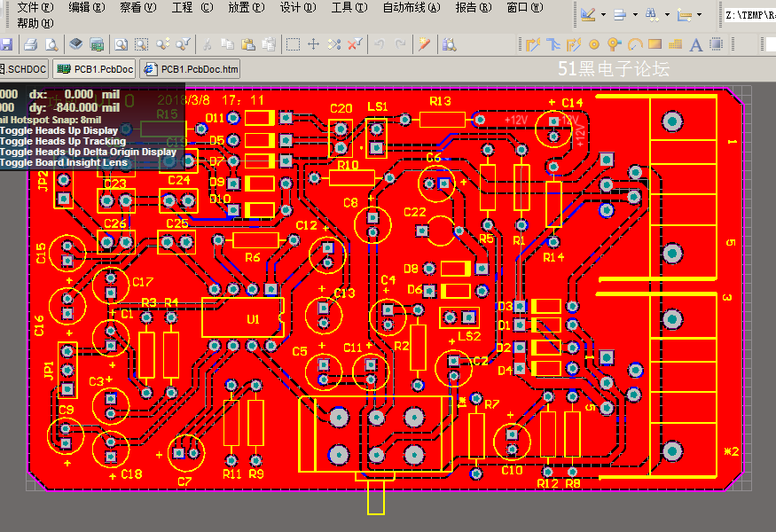Click the place pad icon
The width and height of the screenshot is (776, 532).
(594, 45)
